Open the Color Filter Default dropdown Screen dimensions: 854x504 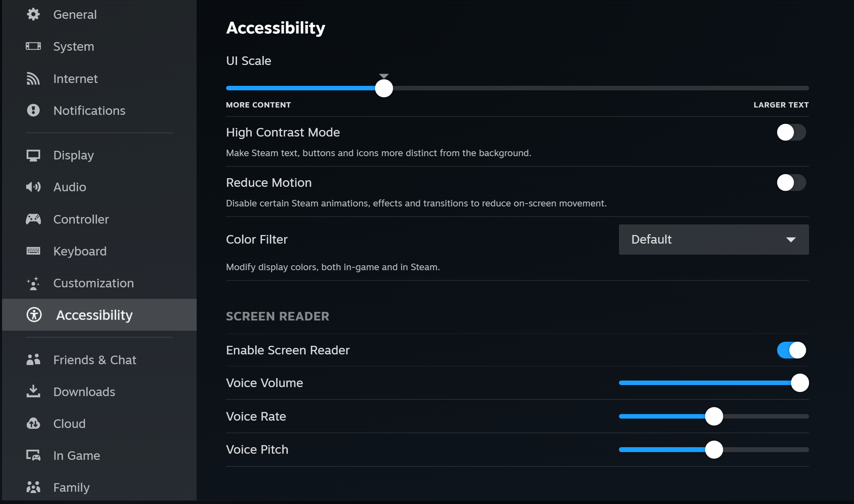pos(714,240)
